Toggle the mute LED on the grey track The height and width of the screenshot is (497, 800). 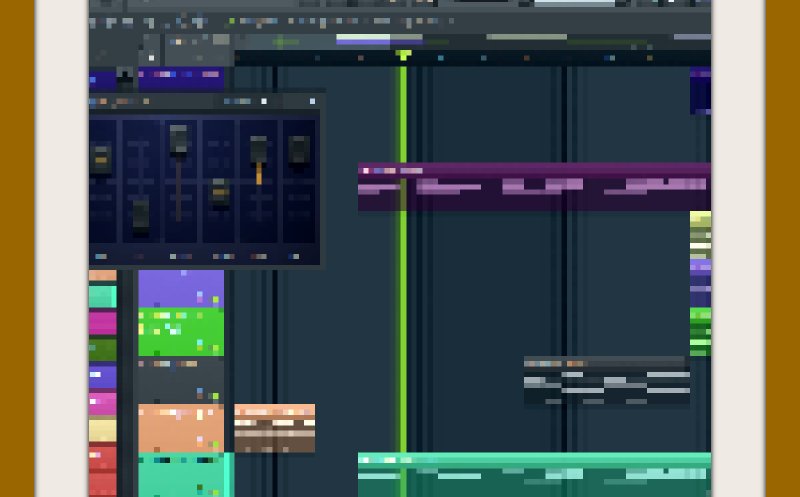(216, 396)
